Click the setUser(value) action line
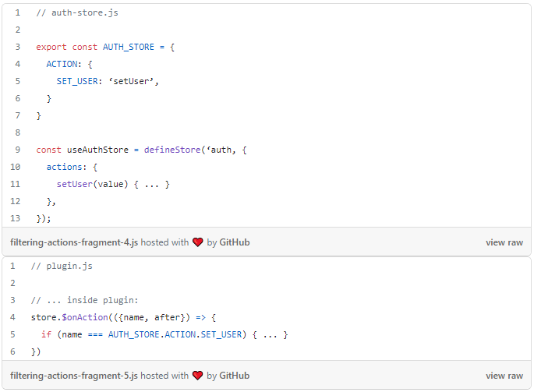 coord(113,184)
